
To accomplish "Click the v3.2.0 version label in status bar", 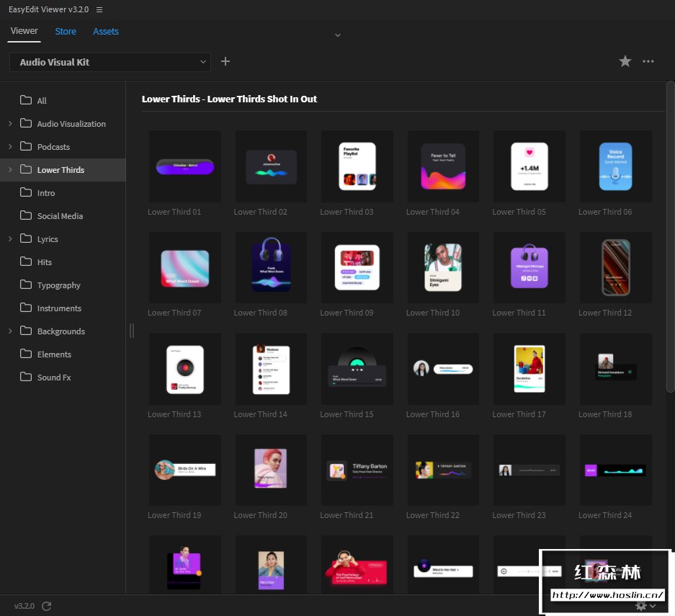I will pos(24,606).
